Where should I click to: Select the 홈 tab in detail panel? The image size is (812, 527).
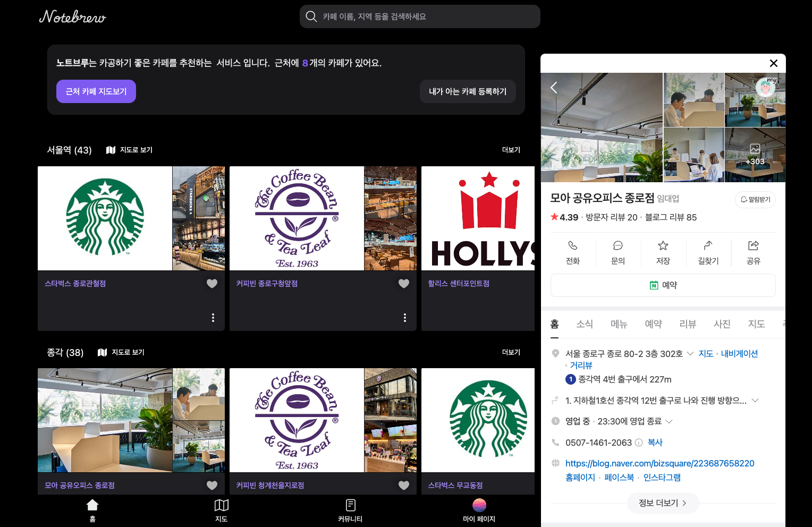point(555,324)
